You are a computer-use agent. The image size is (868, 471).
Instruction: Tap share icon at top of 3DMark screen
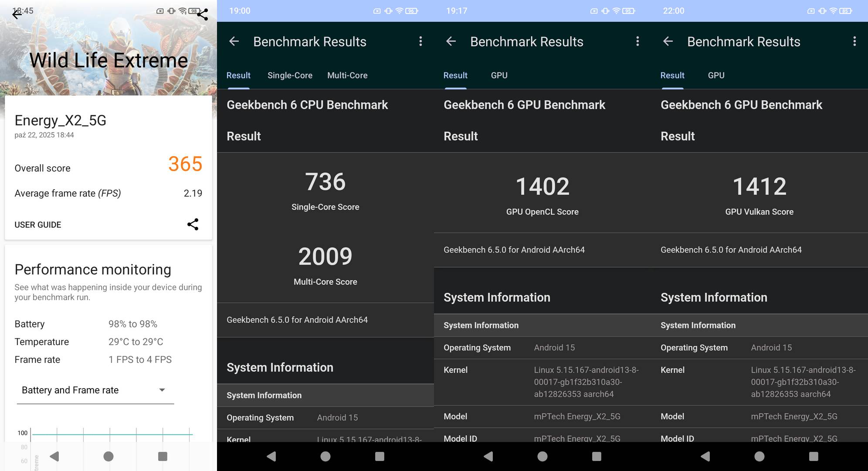click(203, 15)
